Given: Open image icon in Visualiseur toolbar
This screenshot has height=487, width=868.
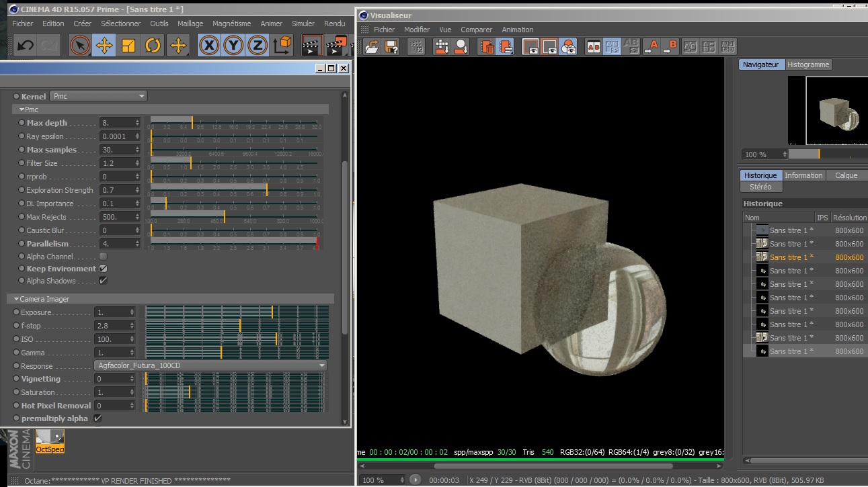Looking at the screenshot, I should click(372, 46).
